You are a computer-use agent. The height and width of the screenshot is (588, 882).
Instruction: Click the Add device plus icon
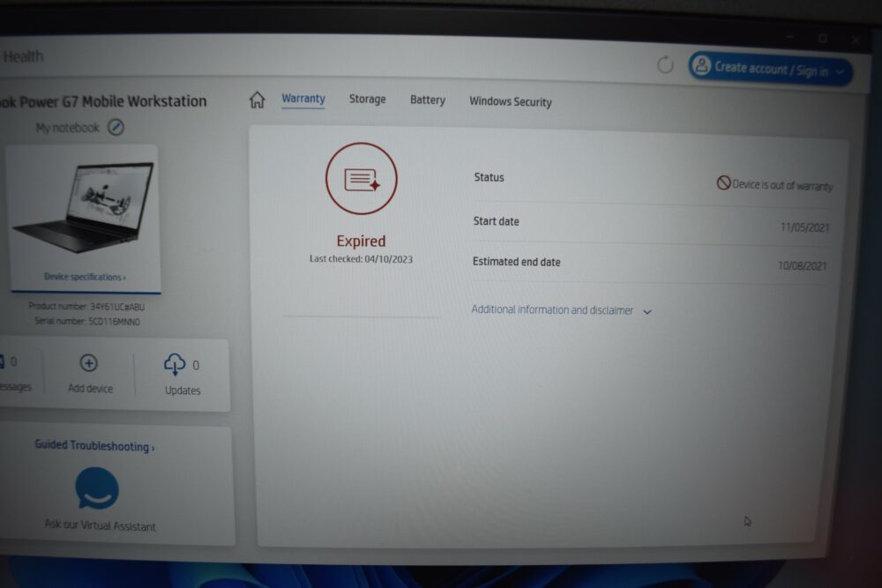[x=88, y=363]
